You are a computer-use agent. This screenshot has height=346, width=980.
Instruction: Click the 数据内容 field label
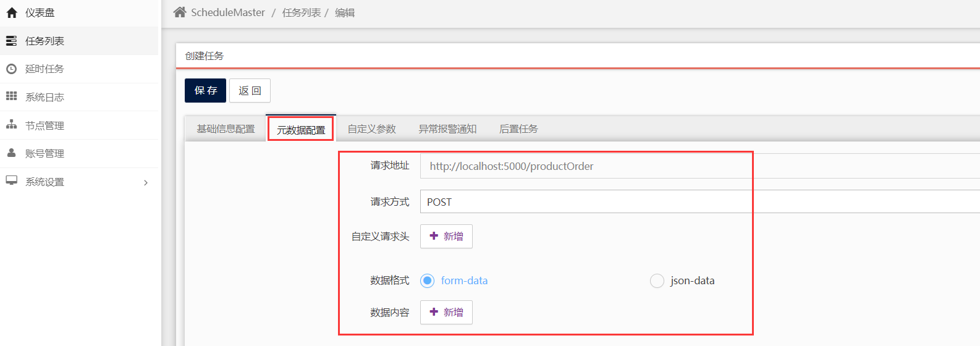390,312
